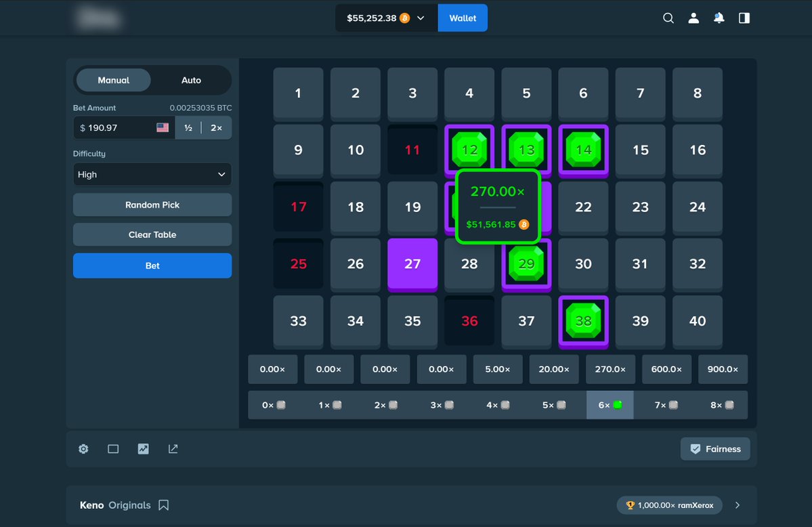Click the green gem on tile 29
812x527 pixels.
click(526, 263)
